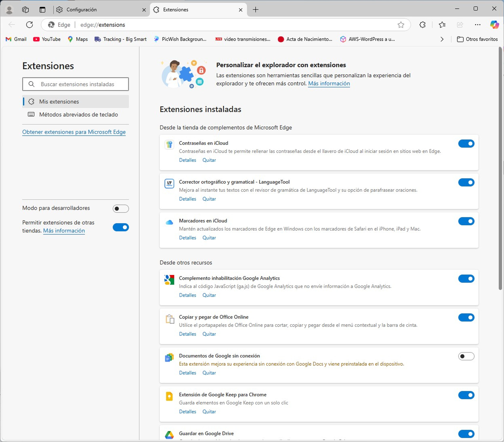Click the Documentos de Google sin conexión icon

click(169, 357)
